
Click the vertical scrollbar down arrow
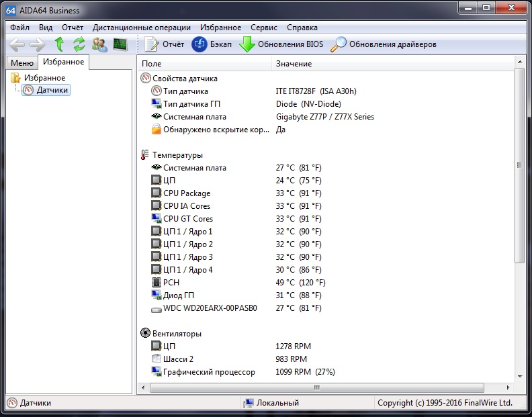click(x=519, y=377)
